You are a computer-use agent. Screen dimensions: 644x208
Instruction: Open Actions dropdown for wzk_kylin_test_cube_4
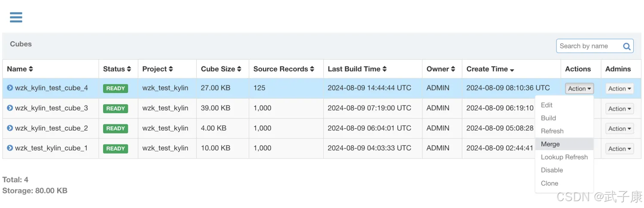point(579,88)
